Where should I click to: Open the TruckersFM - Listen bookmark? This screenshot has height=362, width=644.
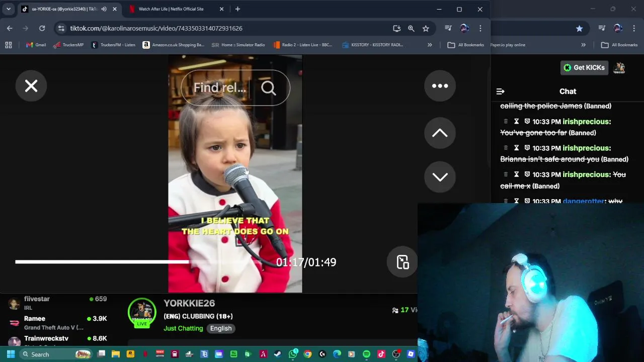(x=113, y=45)
